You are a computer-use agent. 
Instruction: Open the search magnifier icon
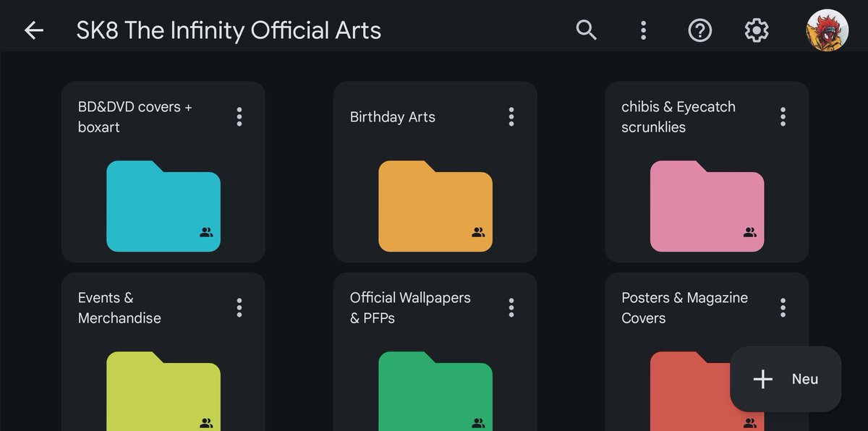[587, 30]
